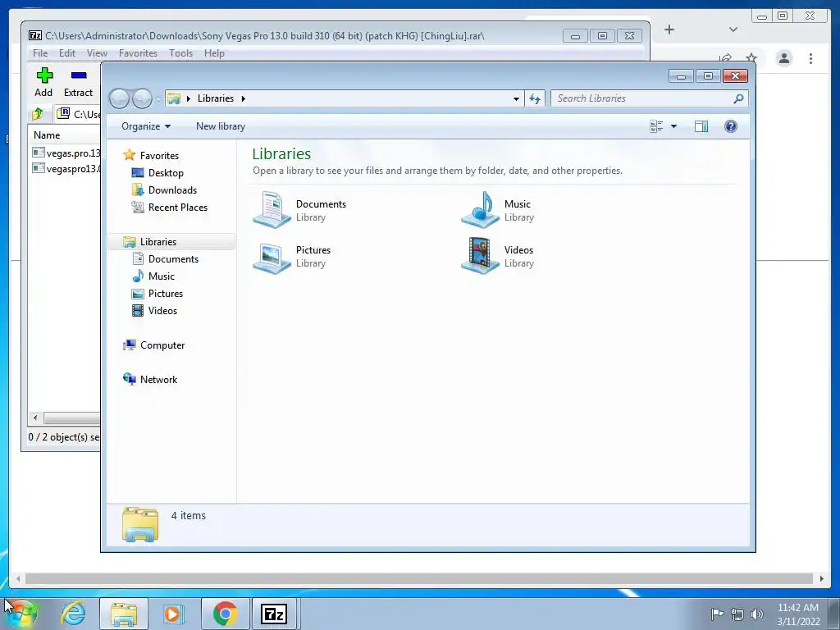Screen dimensions: 840x630
Task: Open the Chrome profile icon
Action: [784, 58]
